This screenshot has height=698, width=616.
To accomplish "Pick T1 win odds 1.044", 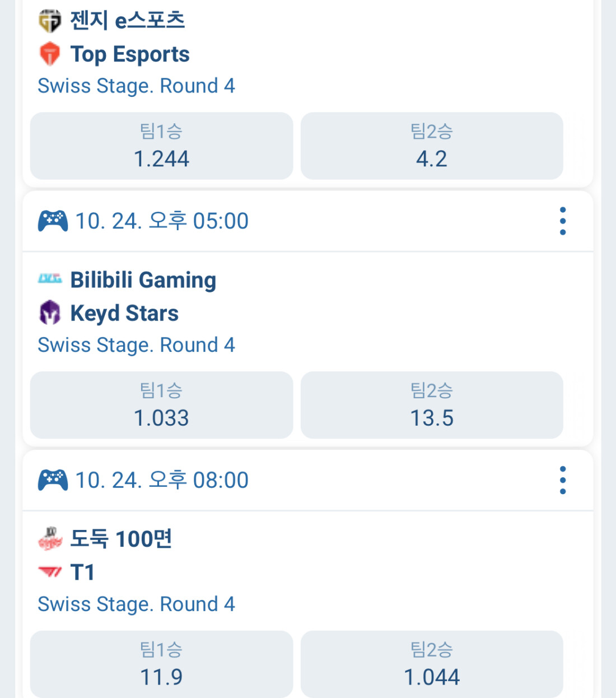I will tap(432, 664).
